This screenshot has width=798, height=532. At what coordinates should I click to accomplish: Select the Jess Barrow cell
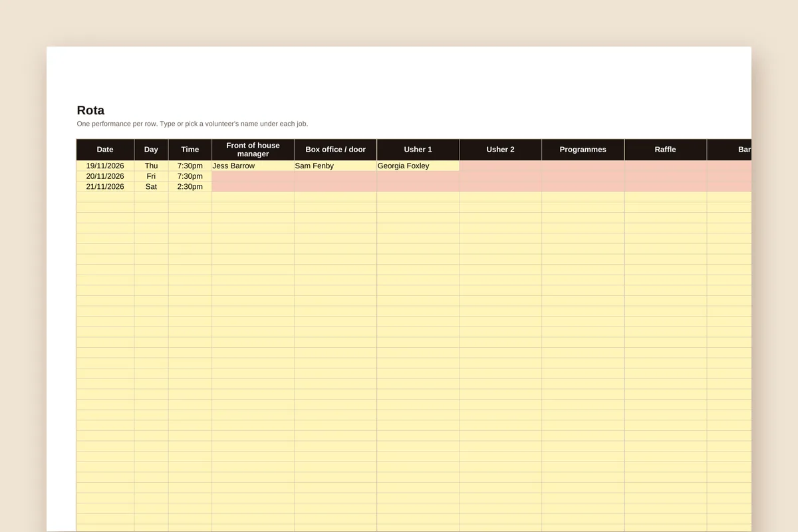click(x=253, y=166)
